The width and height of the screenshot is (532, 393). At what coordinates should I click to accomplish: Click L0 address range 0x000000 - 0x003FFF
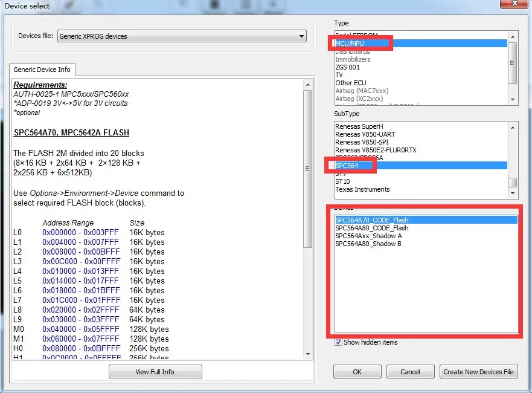(x=80, y=232)
